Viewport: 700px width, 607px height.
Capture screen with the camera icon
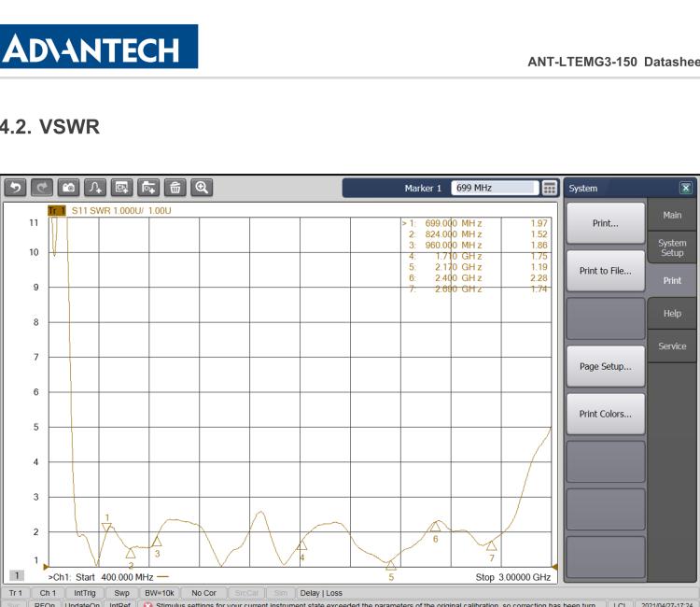pyautogui.click(x=69, y=188)
